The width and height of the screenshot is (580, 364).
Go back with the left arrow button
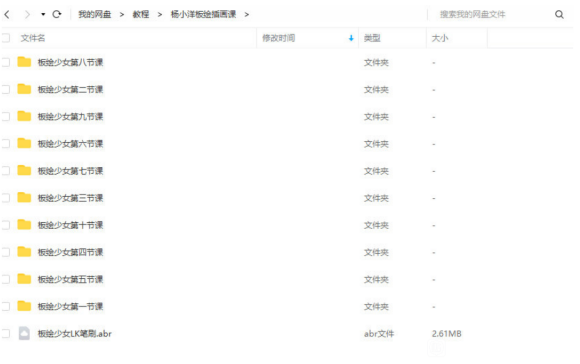[7, 14]
